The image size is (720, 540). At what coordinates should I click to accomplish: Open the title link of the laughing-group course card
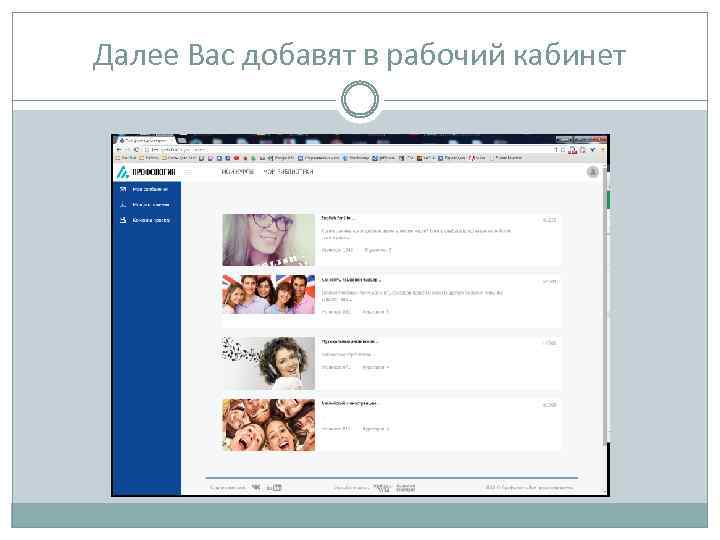349,403
